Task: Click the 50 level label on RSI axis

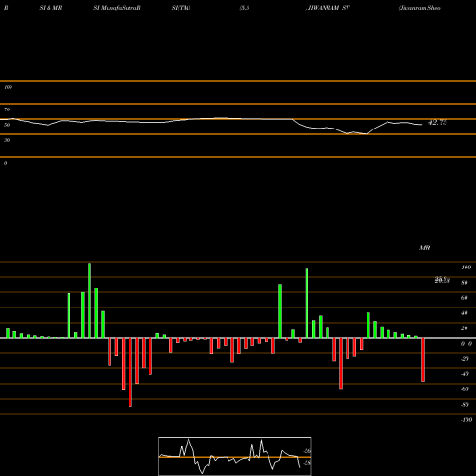Action: pos(7,125)
